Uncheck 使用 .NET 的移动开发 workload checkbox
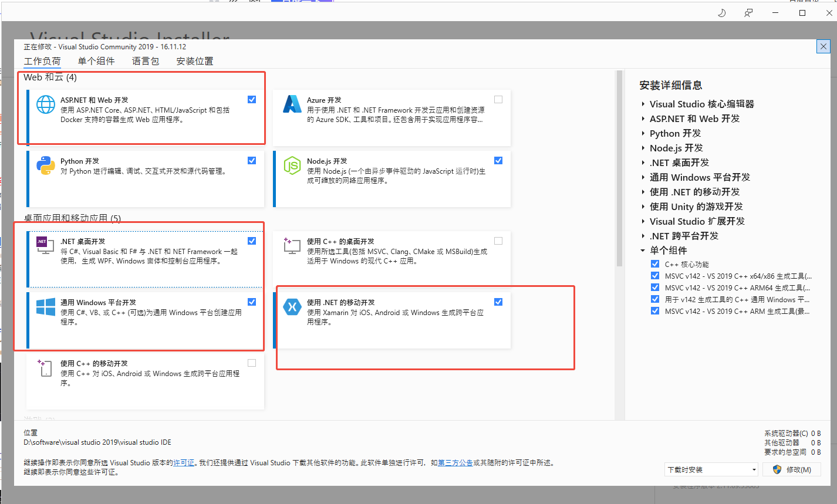Image resolution: width=837 pixels, height=504 pixels. tap(498, 302)
